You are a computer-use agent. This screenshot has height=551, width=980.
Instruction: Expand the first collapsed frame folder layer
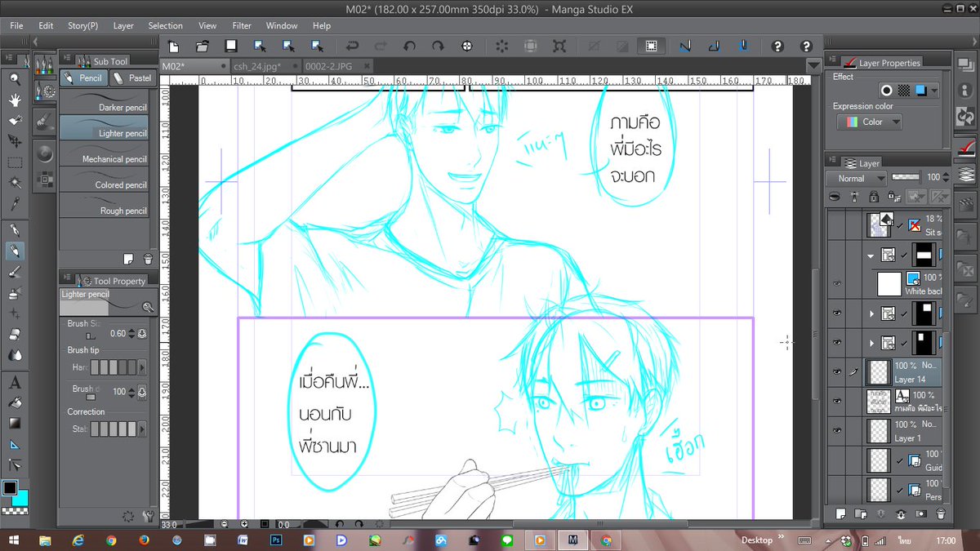(x=872, y=313)
